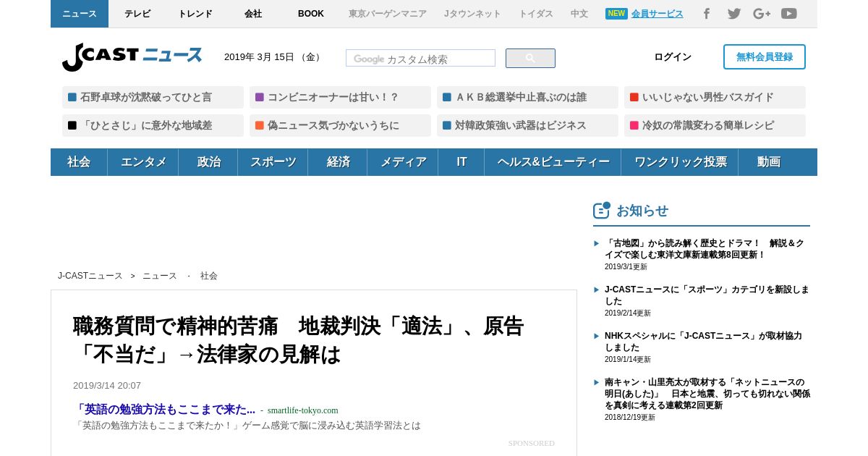Open notice NHKスペシャルに取材協力しました

pyautogui.click(x=703, y=342)
